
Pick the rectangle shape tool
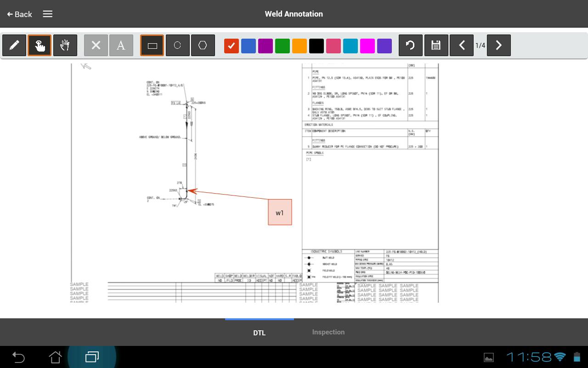tap(152, 46)
